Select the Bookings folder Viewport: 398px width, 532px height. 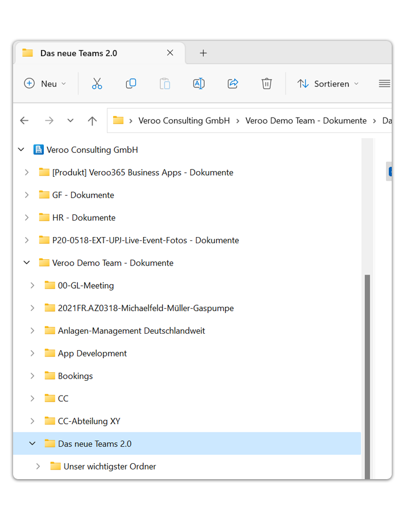(75, 376)
